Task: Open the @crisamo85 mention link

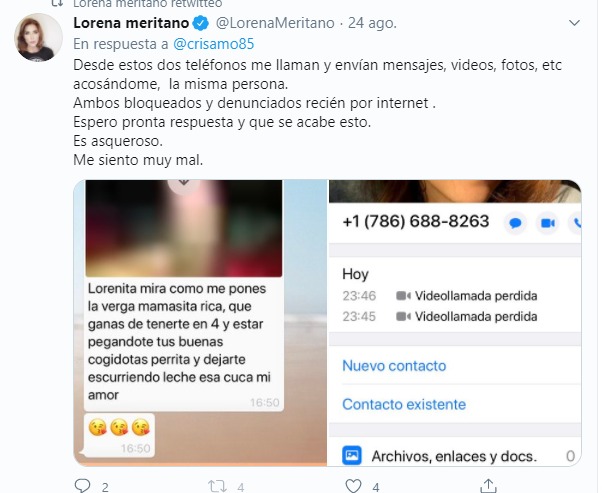Action: 213,44
